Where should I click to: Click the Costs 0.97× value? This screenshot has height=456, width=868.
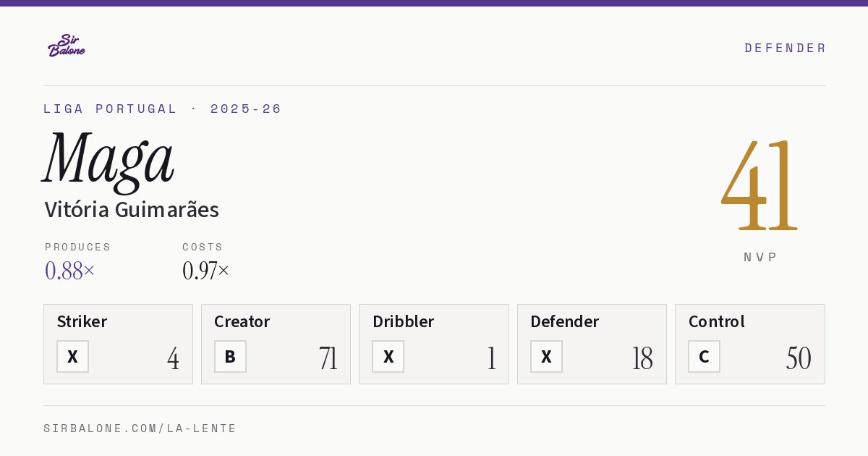coord(206,271)
